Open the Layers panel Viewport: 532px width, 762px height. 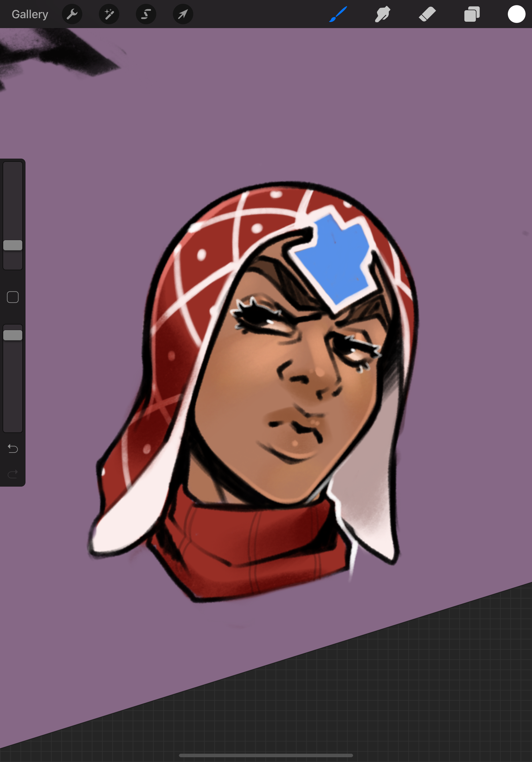coord(472,14)
